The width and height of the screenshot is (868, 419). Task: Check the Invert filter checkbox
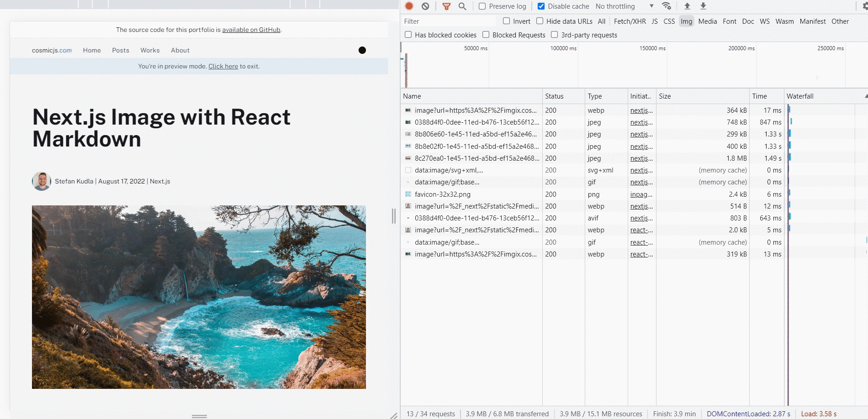point(506,21)
